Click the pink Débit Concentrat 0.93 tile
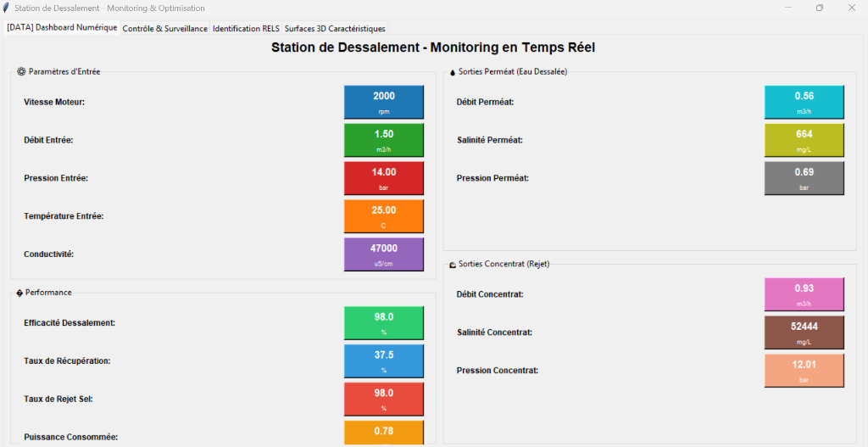 point(804,294)
